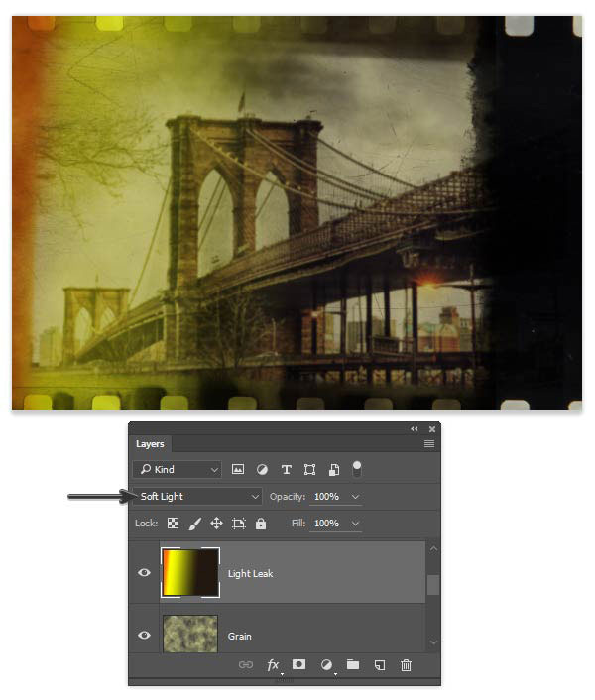Open the Kind filter type dropdown
595x700 pixels.
[x=178, y=469]
